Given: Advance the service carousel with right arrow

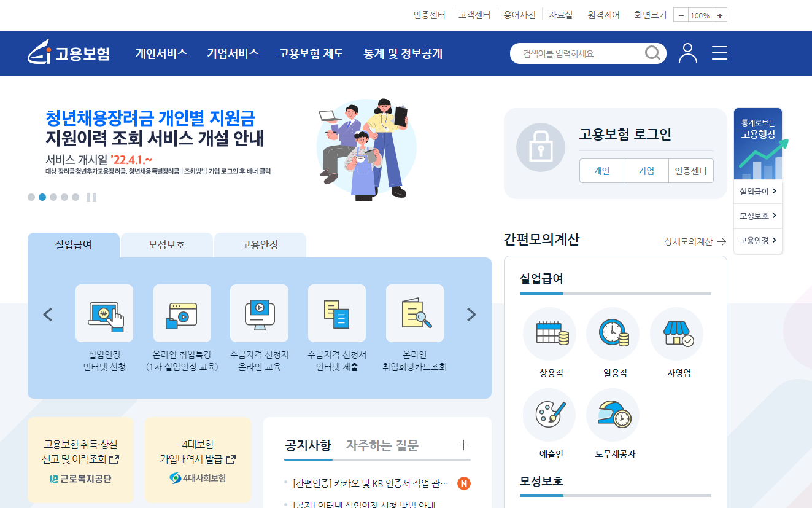Looking at the screenshot, I should pyautogui.click(x=471, y=314).
